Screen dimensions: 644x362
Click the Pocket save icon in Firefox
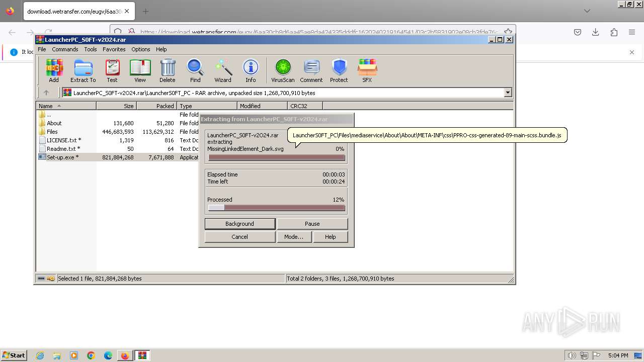[578, 32]
